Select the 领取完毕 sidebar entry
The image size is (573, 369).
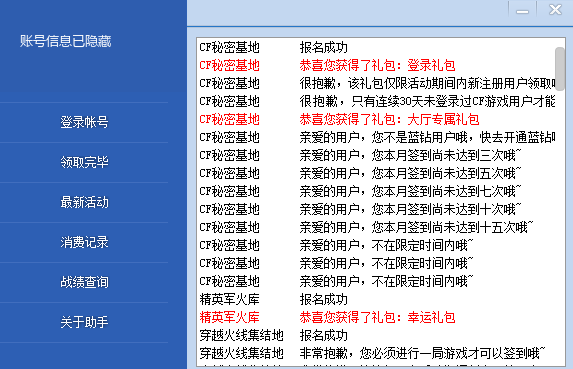(84, 162)
